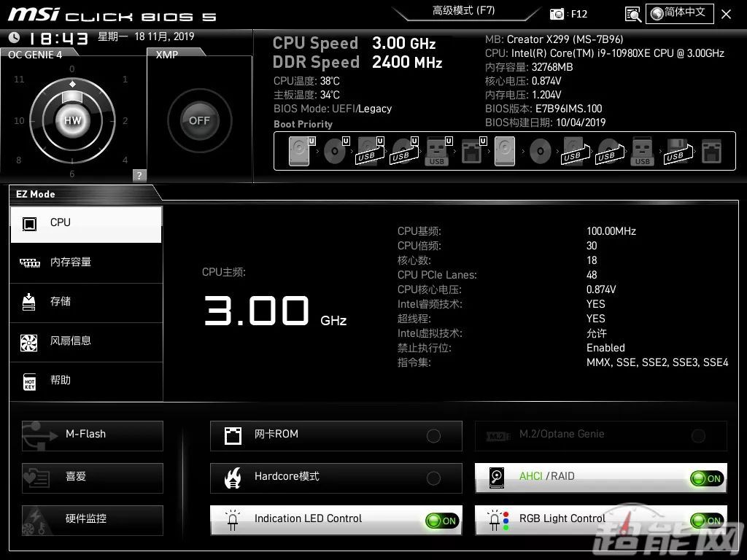Launch the M-Flash utility

93,435
